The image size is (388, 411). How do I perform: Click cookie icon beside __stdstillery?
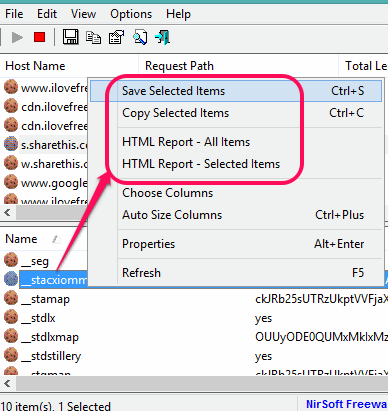coord(11,355)
